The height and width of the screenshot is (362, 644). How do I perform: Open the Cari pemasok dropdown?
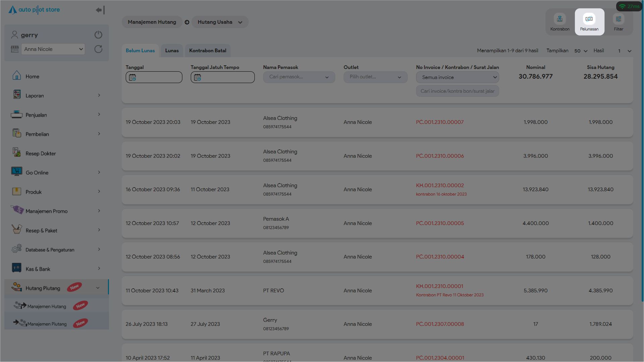(299, 77)
